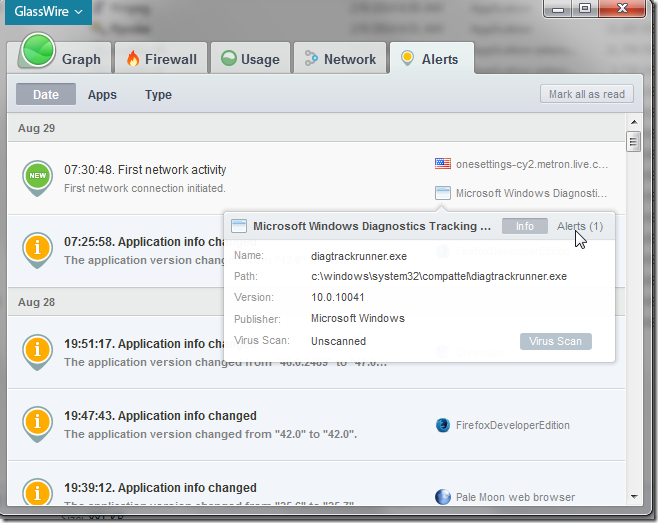Click Mark all as read button
Viewport: 658px width, 523px height.
587,94
